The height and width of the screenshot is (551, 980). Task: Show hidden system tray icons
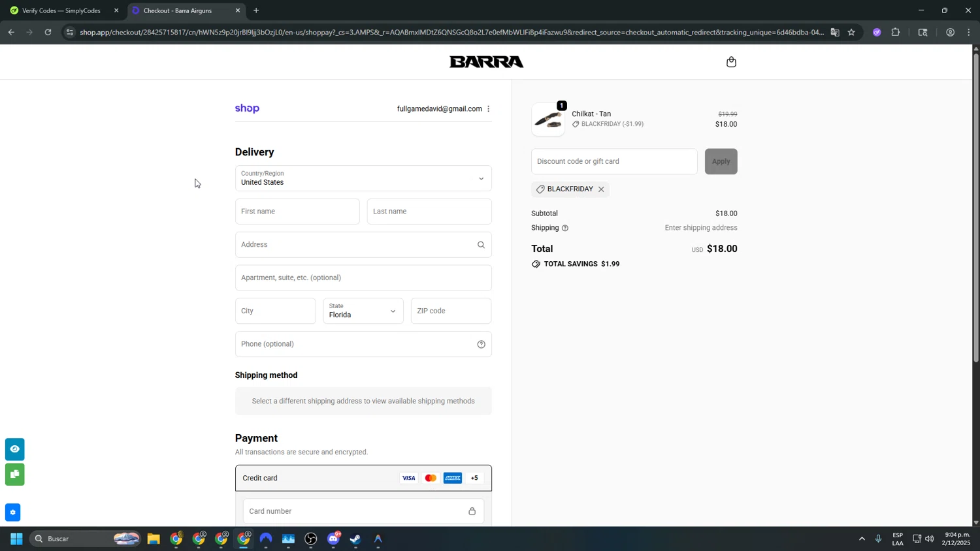[x=862, y=539]
